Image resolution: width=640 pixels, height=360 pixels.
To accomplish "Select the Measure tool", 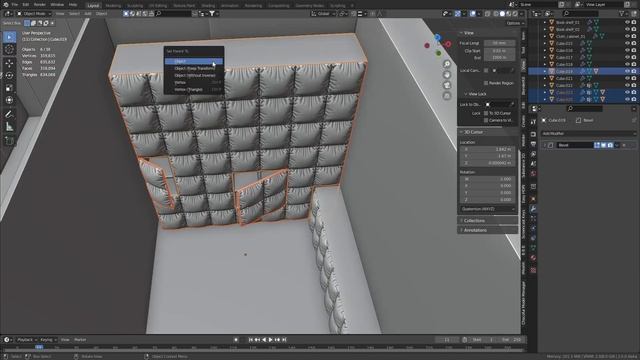I will point(9,127).
